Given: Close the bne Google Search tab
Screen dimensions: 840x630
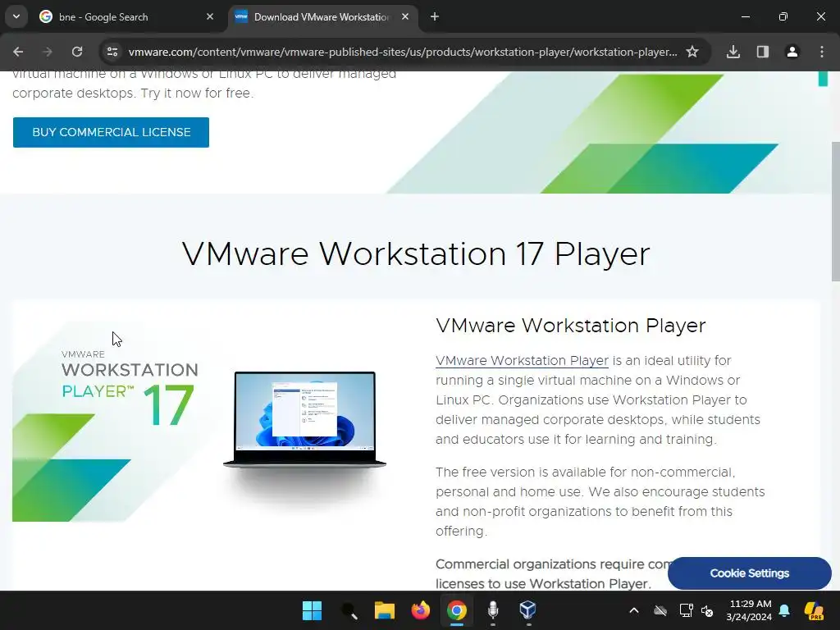Looking at the screenshot, I should (210, 17).
